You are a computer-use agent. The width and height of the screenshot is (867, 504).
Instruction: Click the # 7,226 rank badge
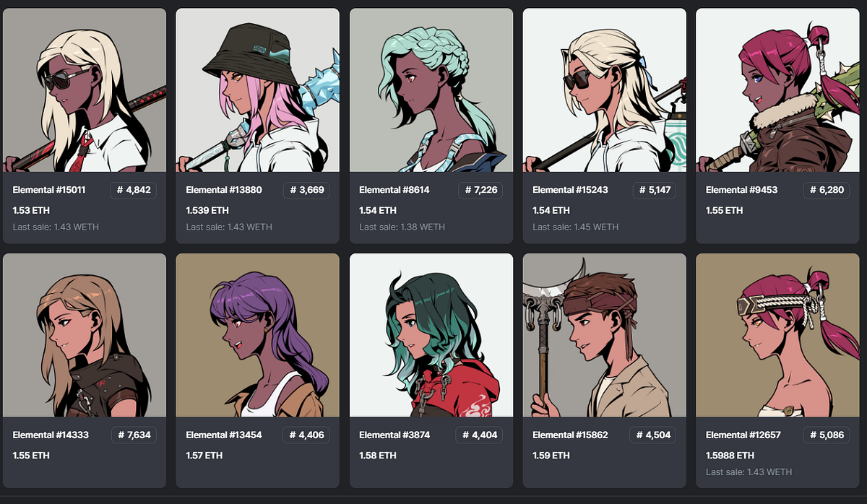(x=480, y=191)
